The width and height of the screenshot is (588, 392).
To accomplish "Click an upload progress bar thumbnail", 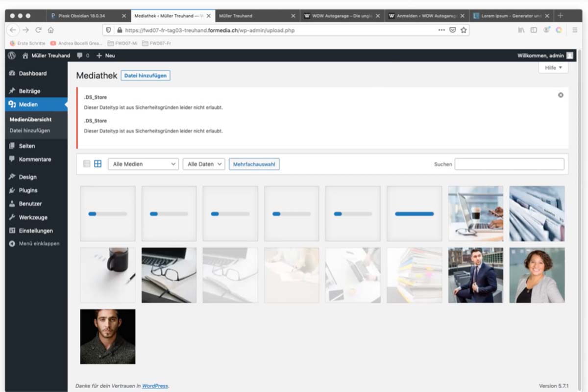I will [107, 213].
